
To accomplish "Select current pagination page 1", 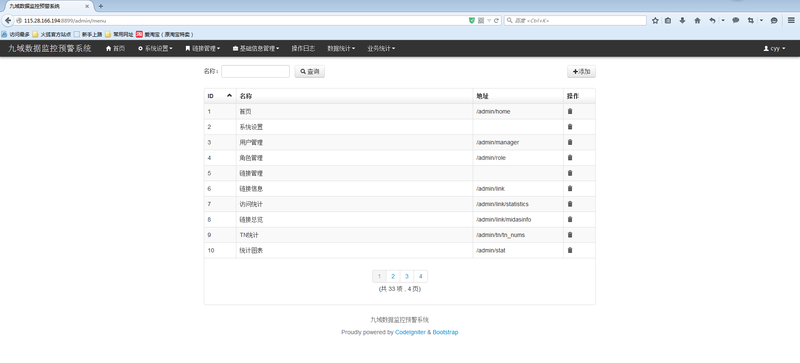I will point(379,276).
